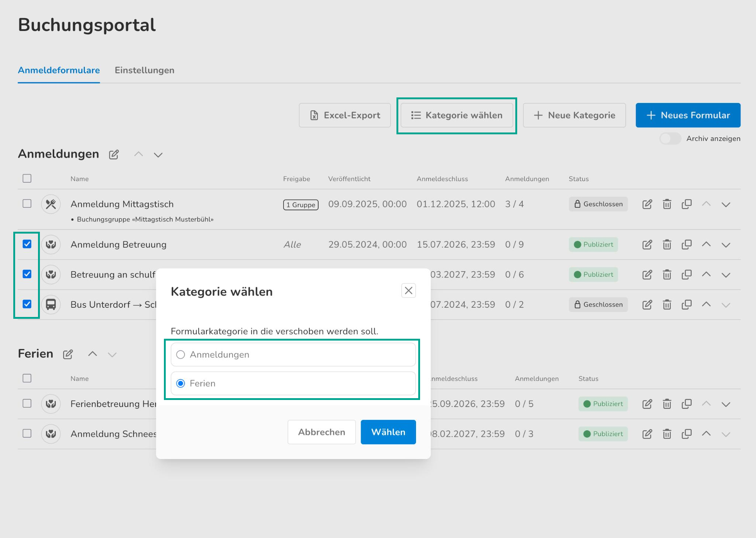Move Betreuung an schulf down

click(x=726, y=275)
